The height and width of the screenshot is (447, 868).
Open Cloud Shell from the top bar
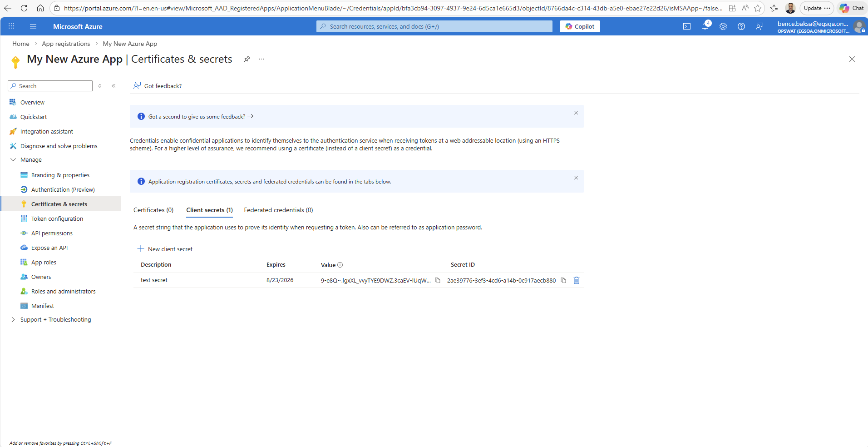687,26
